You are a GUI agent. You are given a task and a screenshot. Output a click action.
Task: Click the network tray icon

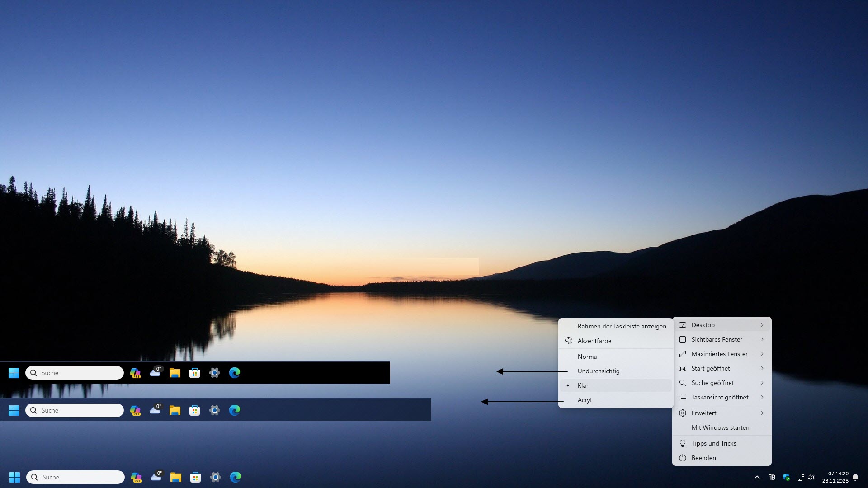click(800, 477)
